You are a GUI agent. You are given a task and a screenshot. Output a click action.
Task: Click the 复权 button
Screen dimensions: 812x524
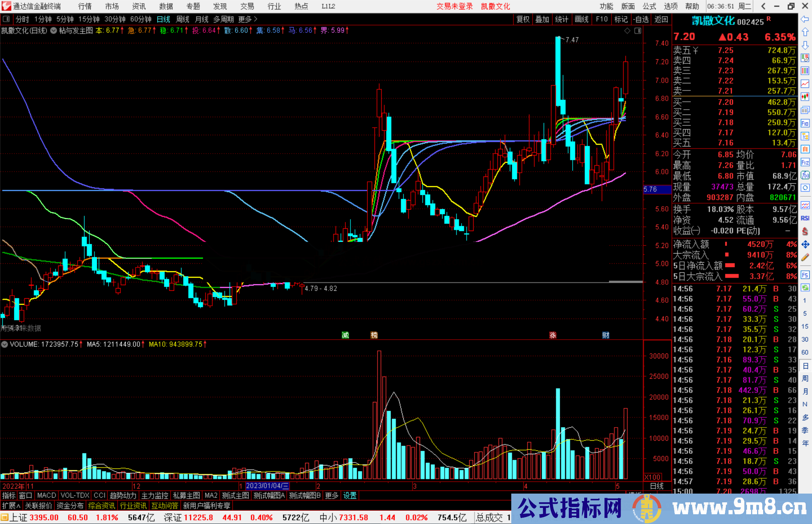tap(523, 19)
